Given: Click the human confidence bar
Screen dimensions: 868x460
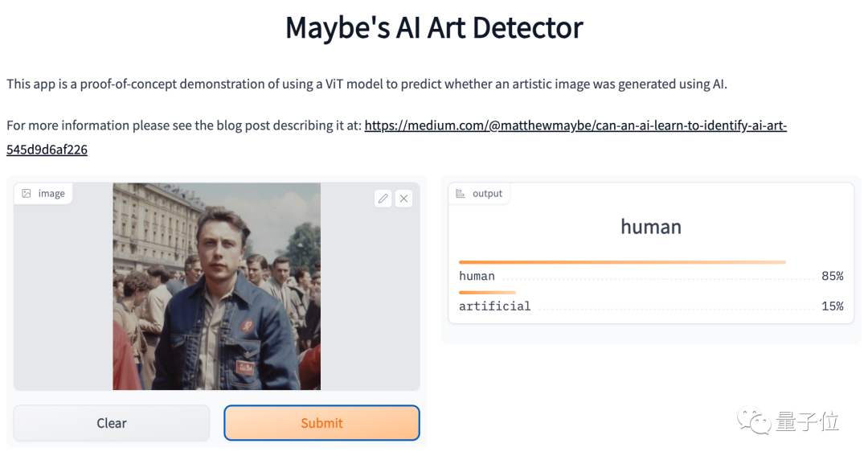Looking at the screenshot, I should click(622, 262).
